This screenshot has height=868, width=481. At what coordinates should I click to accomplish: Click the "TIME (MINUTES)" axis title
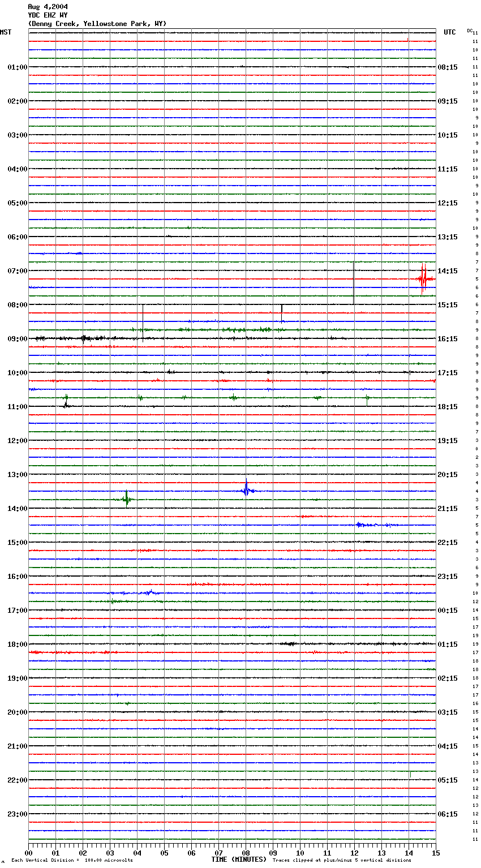[239, 860]
